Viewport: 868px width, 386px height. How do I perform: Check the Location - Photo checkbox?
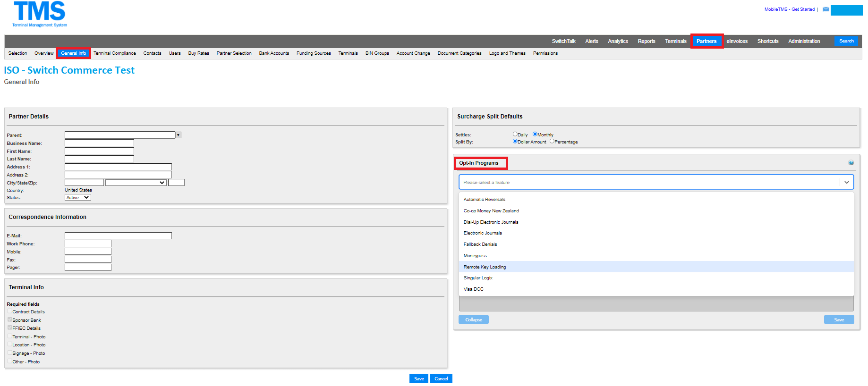click(9, 344)
